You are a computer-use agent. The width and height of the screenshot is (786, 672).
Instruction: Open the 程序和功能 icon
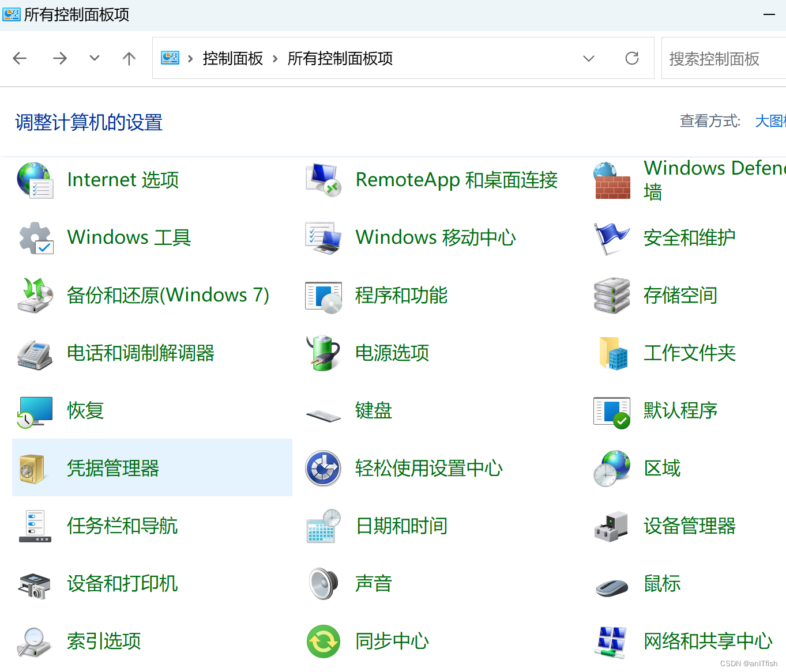(x=324, y=297)
